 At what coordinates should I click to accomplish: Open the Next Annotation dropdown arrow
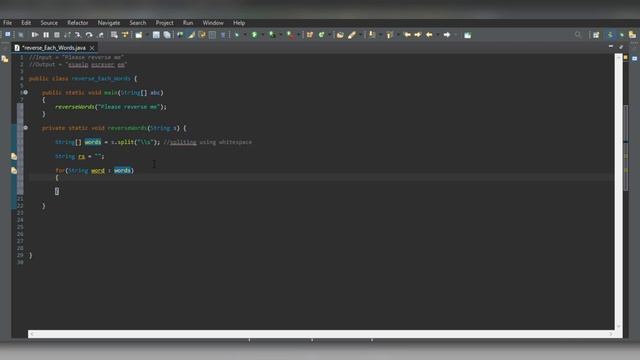(x=380, y=35)
